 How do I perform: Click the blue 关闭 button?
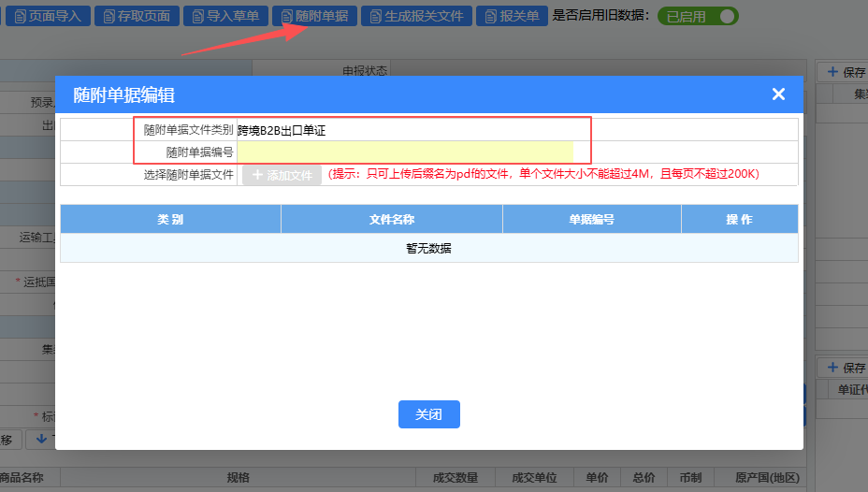[429, 414]
